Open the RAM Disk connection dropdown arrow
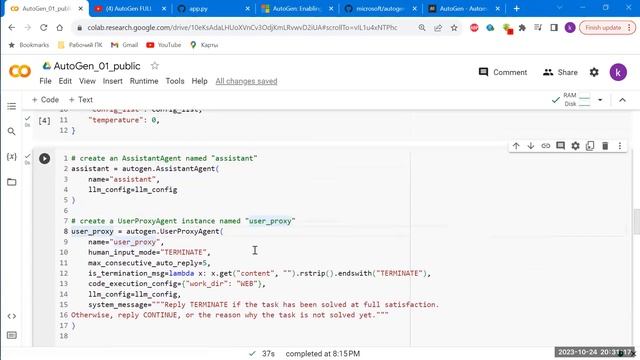The height and width of the screenshot is (360, 640). (600, 100)
